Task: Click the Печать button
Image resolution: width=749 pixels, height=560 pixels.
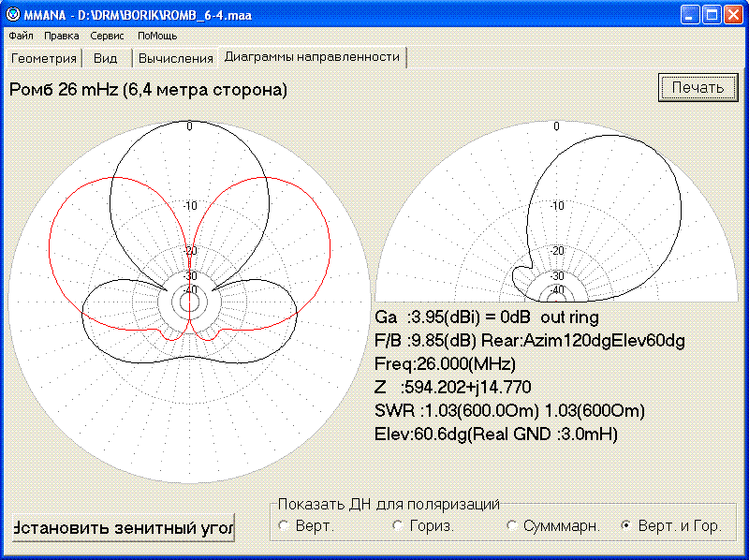Action: [698, 87]
